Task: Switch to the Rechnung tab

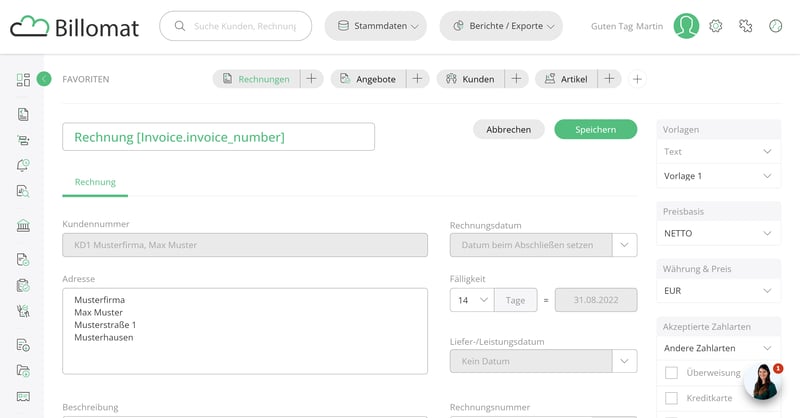Action: tap(95, 182)
